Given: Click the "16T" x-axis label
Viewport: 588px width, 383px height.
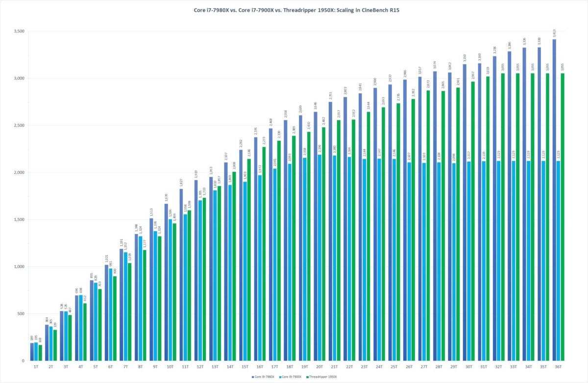Looking at the screenshot, I should pos(260,366).
